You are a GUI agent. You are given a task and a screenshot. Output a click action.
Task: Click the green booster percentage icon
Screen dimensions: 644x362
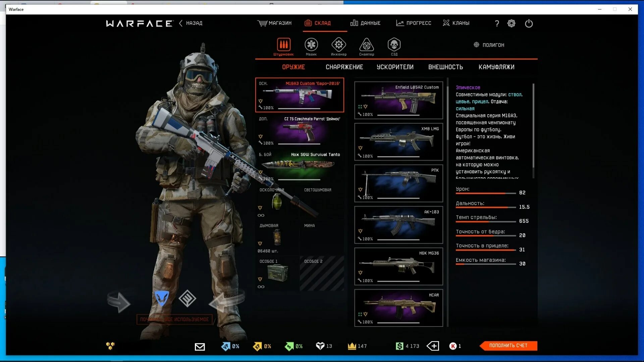pos(289,346)
